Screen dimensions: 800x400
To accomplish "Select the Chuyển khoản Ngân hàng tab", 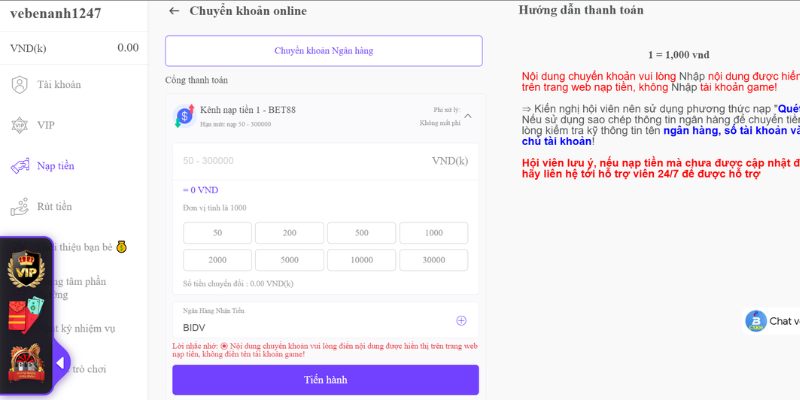I will pos(323,51).
